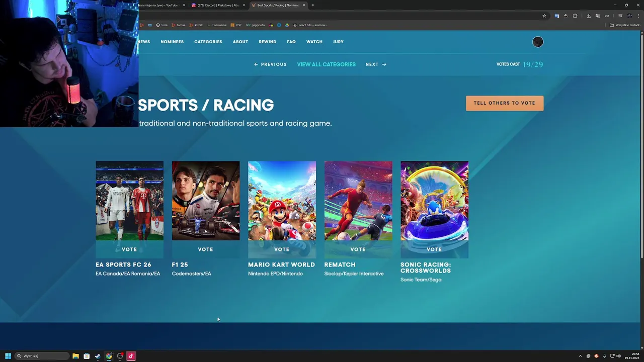Screen dimensions: 644x362
Task: Vote for Rematch
Action: coord(358,249)
